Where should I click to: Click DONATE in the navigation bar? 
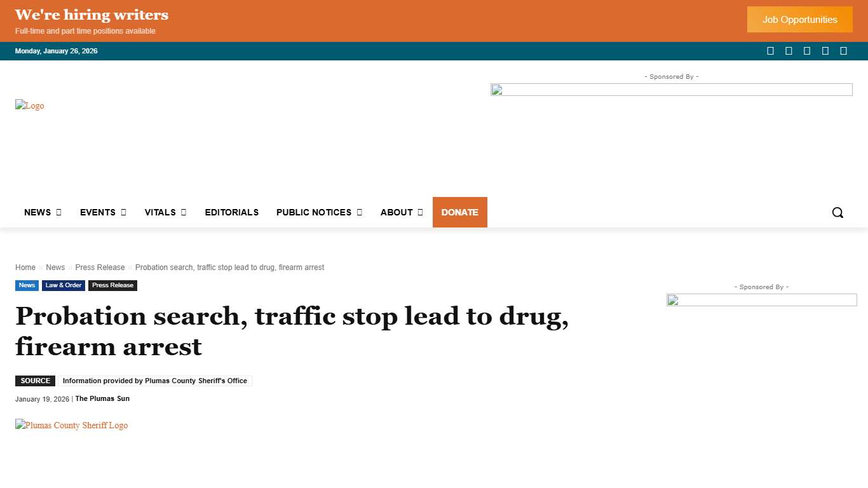pos(459,212)
